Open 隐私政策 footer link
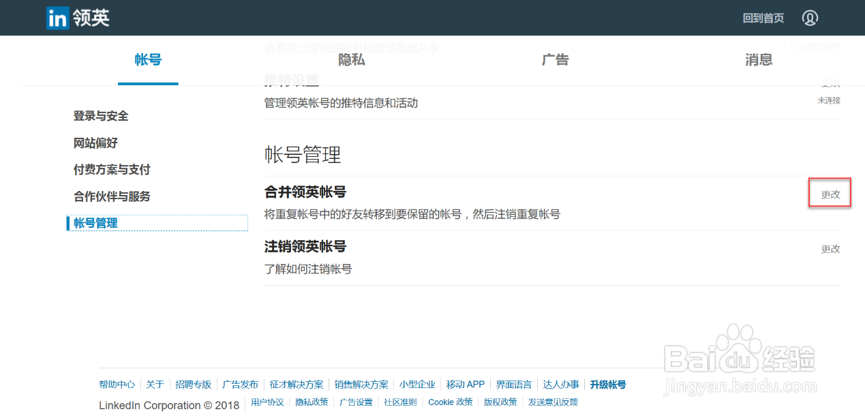The height and width of the screenshot is (416, 865). (x=312, y=402)
